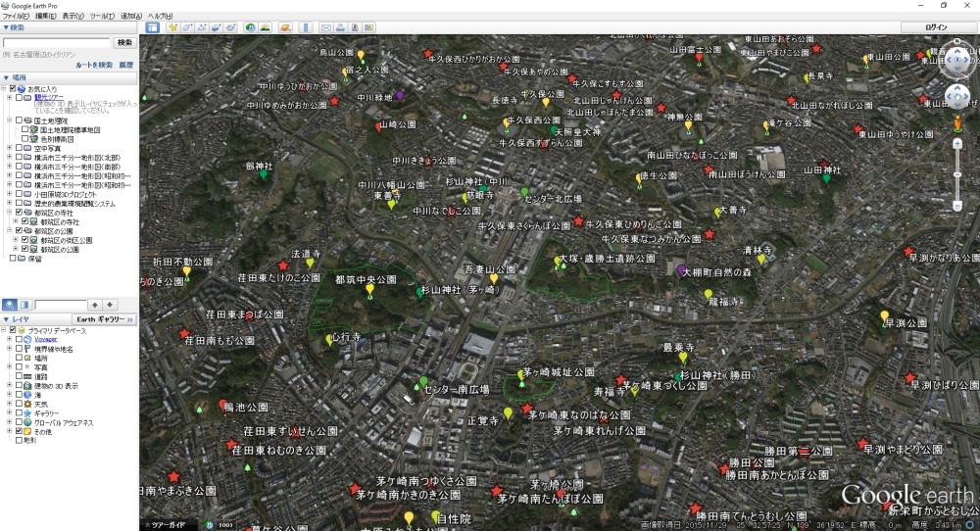Screen dimensions: 980x531
Task: Open the ツール(T) menu
Action: 101,17
